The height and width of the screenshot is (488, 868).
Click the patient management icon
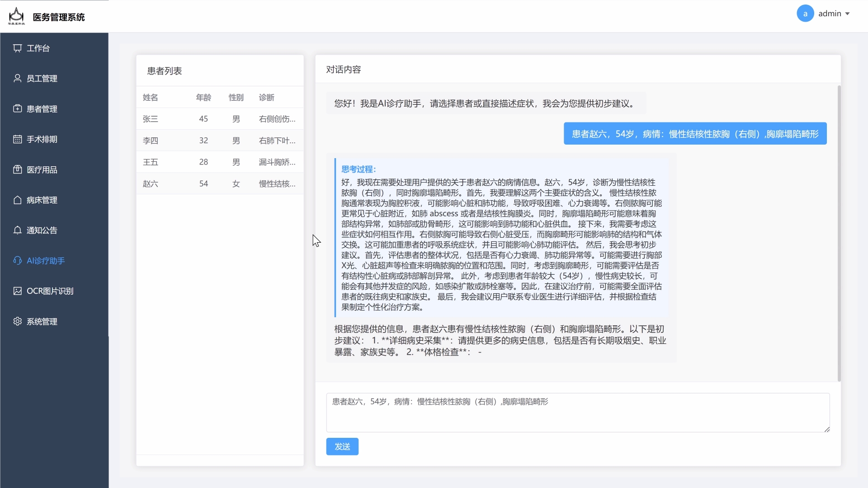click(17, 108)
